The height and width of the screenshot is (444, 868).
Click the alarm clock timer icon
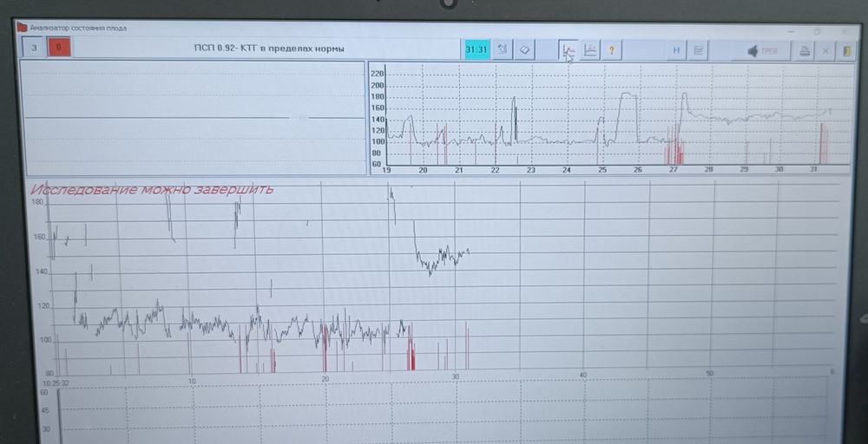[502, 49]
